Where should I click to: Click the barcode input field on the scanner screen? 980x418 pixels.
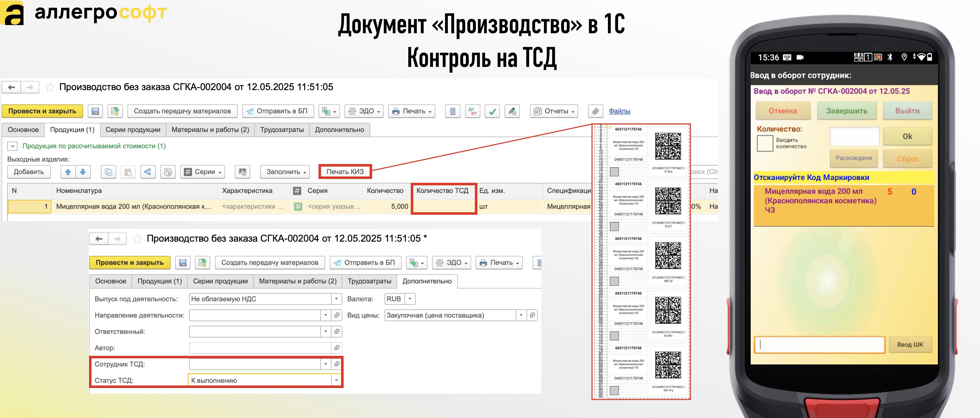819,345
